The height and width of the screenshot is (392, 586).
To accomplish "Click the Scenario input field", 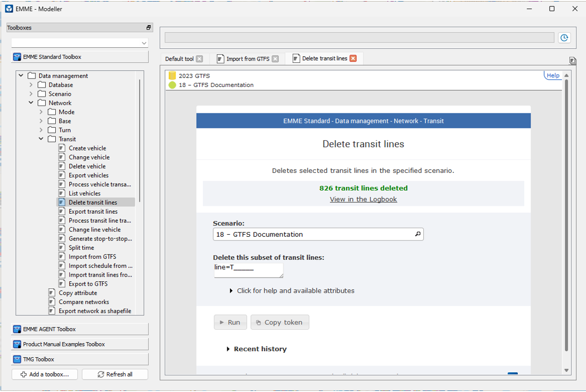I will tap(318, 234).
